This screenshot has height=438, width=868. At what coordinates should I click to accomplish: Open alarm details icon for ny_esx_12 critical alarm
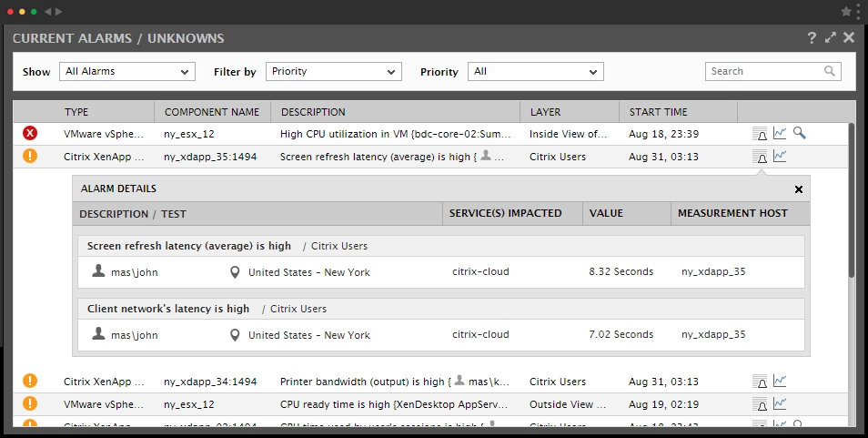(760, 134)
